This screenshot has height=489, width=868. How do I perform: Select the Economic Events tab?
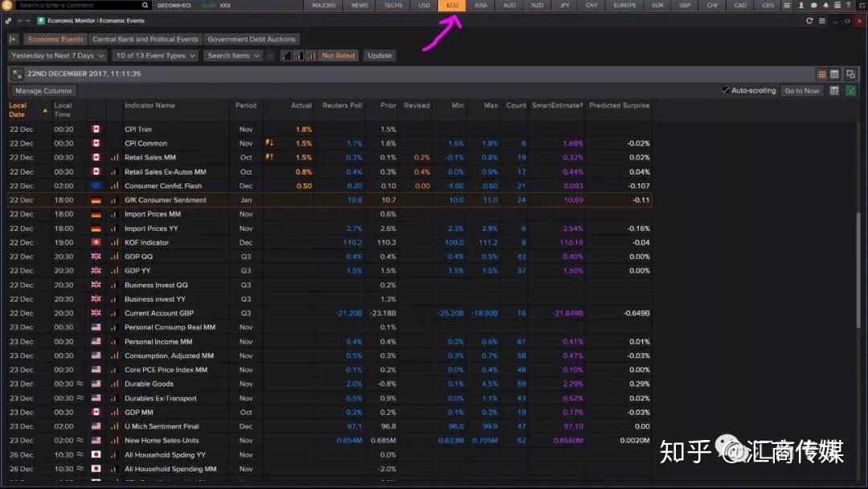(55, 39)
